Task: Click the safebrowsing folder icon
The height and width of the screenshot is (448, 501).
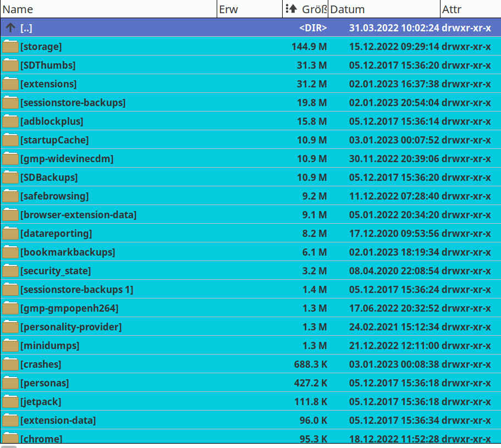Action: [x=10, y=196]
